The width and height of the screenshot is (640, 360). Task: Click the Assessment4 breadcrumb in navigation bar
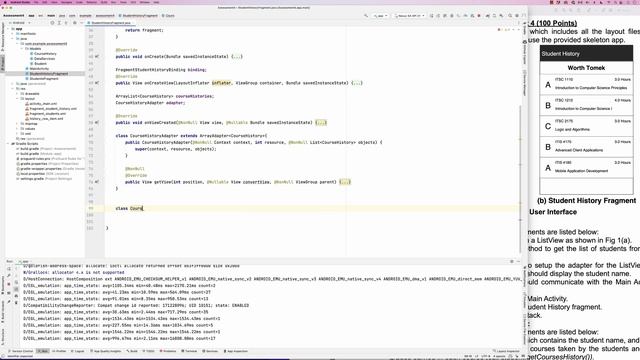[x=13, y=16]
